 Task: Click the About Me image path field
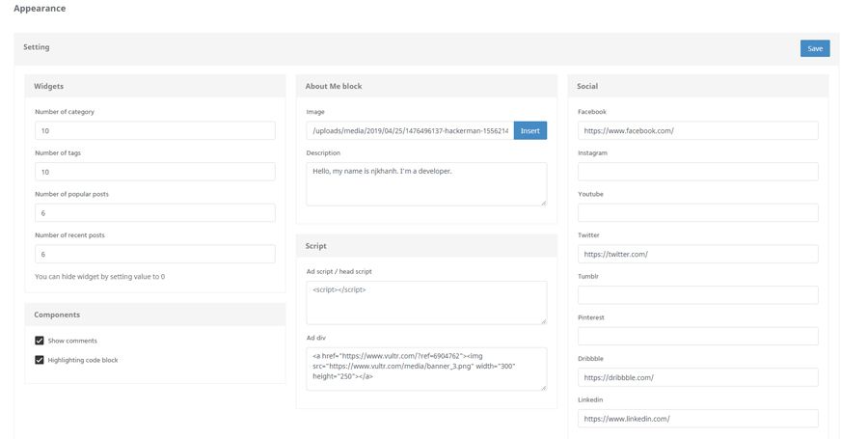click(x=409, y=130)
